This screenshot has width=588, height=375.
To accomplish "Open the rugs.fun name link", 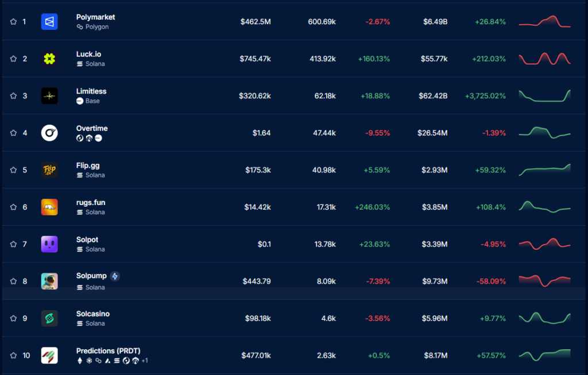I will point(91,203).
